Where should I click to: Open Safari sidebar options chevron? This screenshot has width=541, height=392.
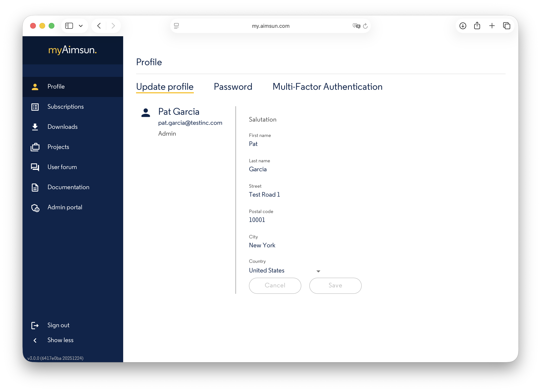tap(81, 26)
